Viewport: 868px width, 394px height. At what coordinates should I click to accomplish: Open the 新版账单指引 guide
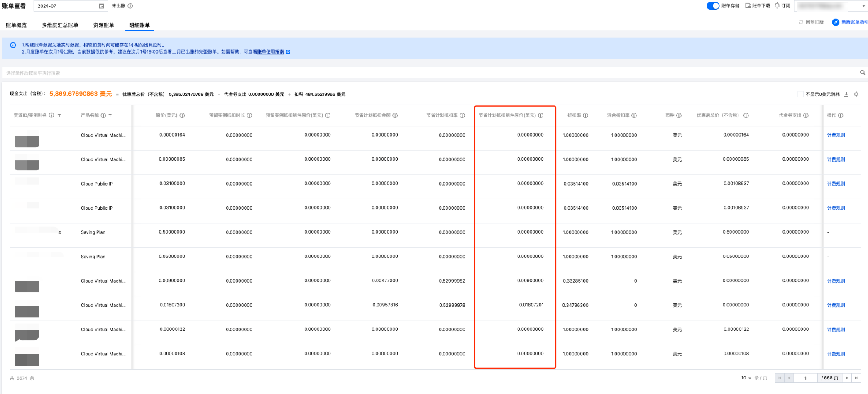tap(850, 22)
